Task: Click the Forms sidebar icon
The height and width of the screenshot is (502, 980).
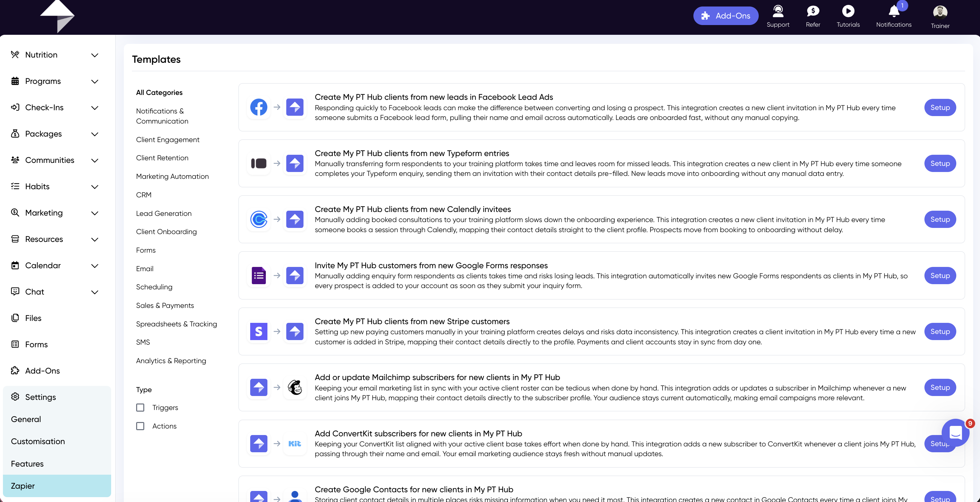Action: pyautogui.click(x=15, y=344)
